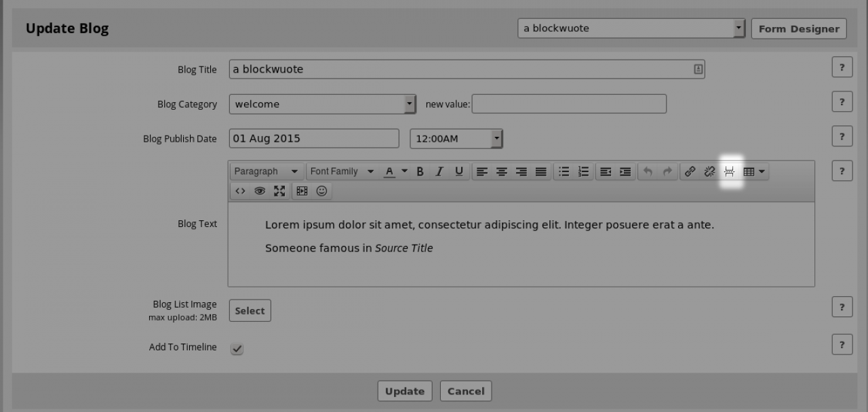Image resolution: width=868 pixels, height=412 pixels.
Task: Open help for Add To Timeline
Action: point(842,344)
